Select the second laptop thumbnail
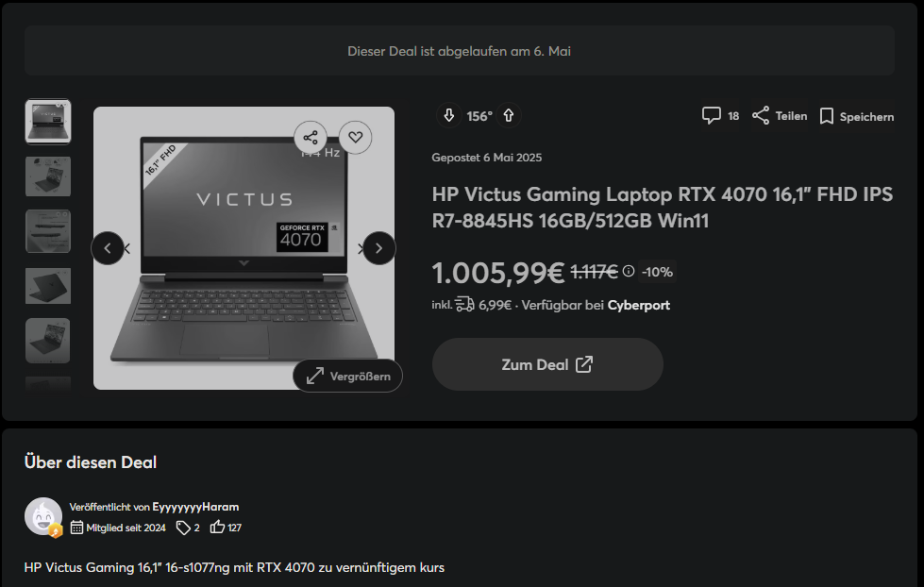The image size is (924, 587). 48,176
